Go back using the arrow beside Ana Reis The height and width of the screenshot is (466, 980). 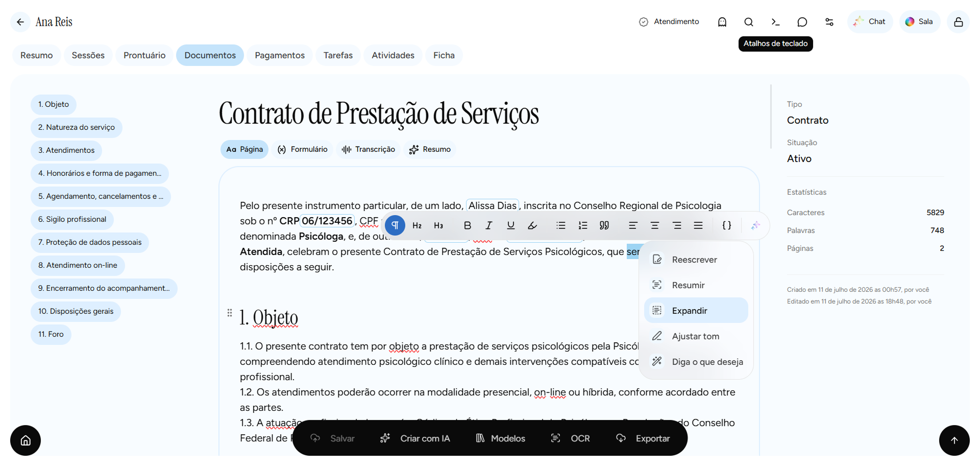20,22
